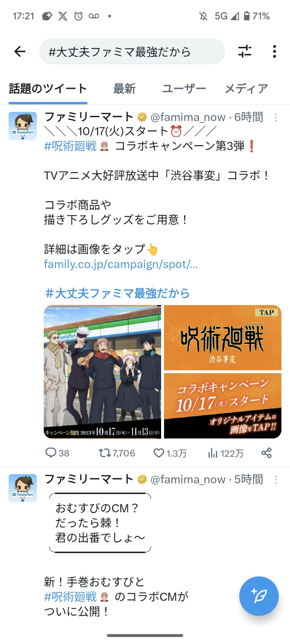The image size is (290, 644).
Task: Select the メディア tab
Action: point(246,89)
